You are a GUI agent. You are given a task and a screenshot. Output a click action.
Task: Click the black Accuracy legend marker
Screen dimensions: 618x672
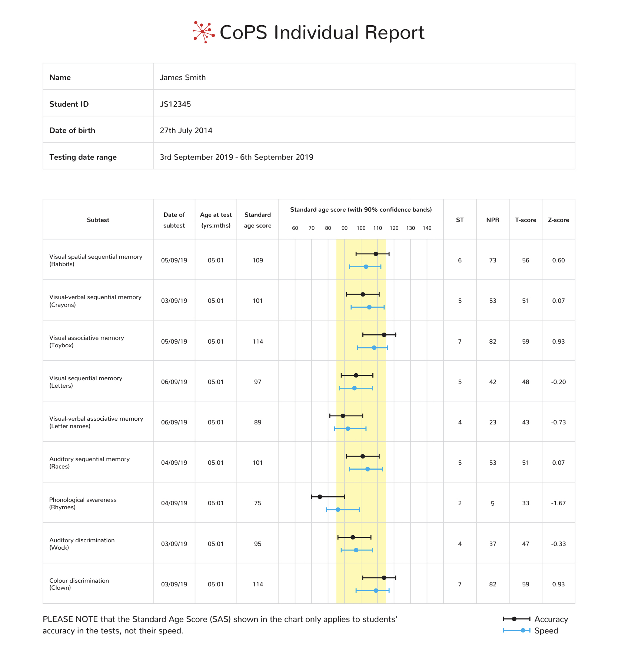pyautogui.click(x=516, y=619)
